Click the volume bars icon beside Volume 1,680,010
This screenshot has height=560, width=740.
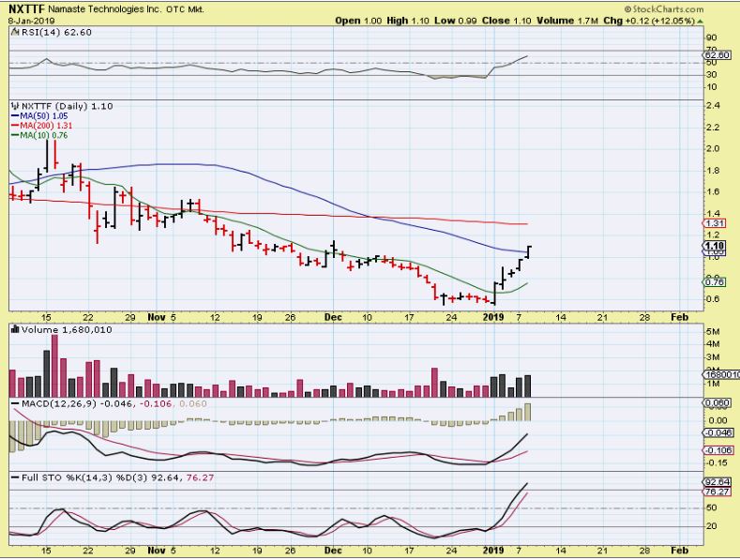click(15, 329)
